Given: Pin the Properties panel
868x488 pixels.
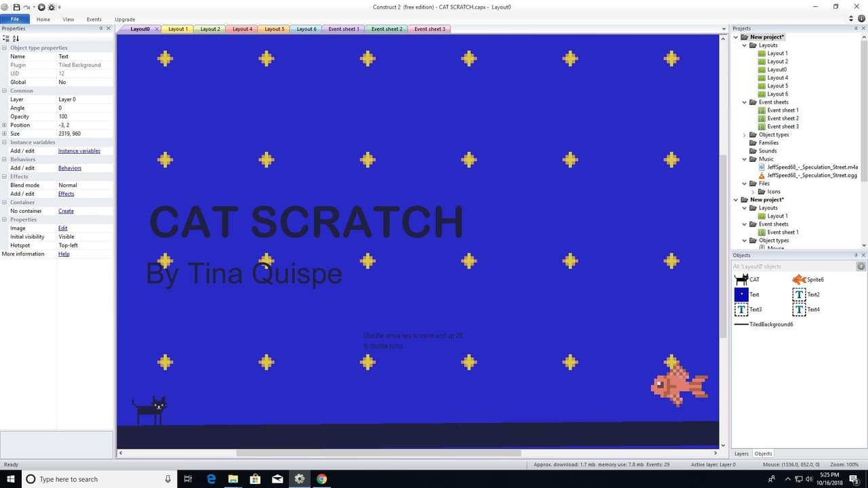Looking at the screenshot, I should coord(101,28).
